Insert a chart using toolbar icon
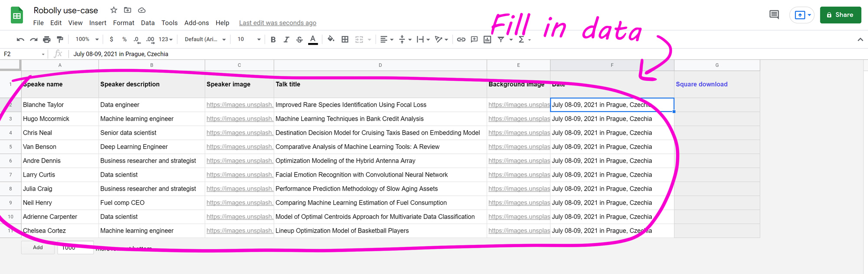Image resolution: width=868 pixels, height=274 pixels. coord(487,40)
